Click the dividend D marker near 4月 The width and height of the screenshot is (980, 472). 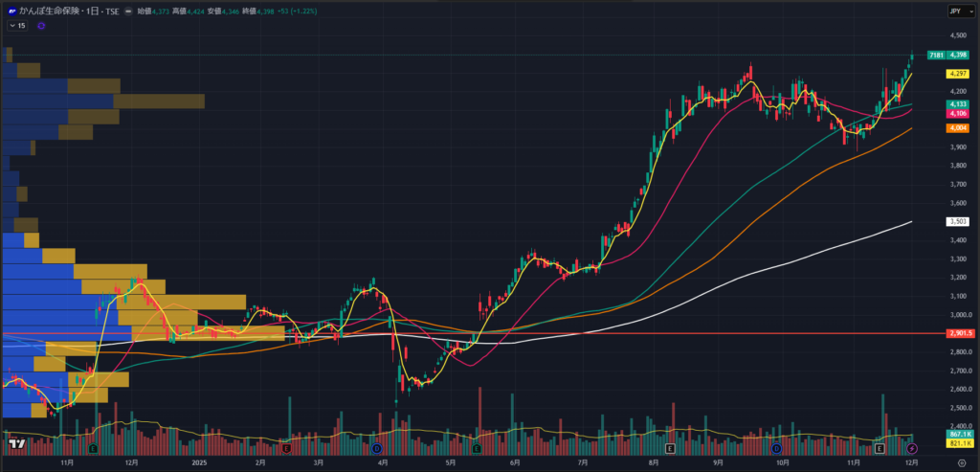[377, 448]
